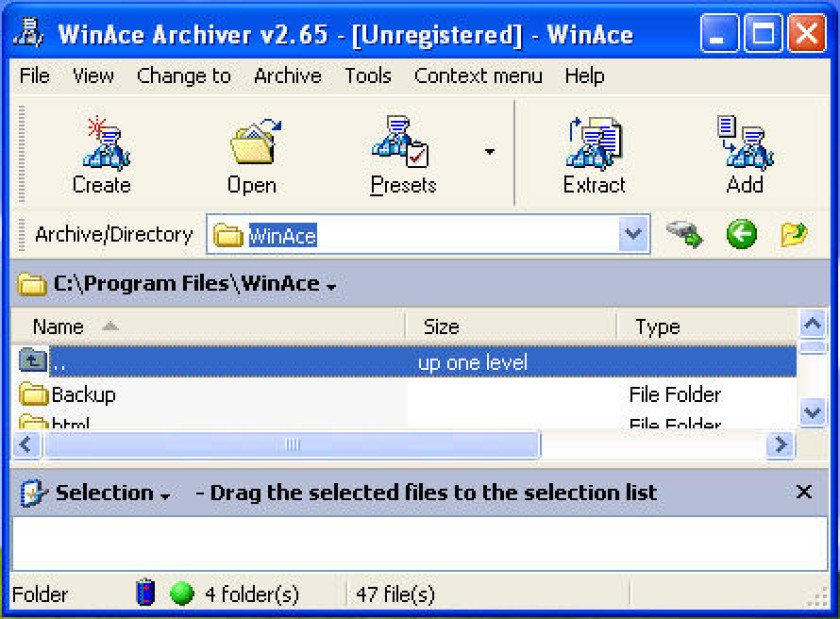Click the 4 folder(s) status text
Image resolution: width=840 pixels, height=619 pixels.
pyautogui.click(x=252, y=594)
